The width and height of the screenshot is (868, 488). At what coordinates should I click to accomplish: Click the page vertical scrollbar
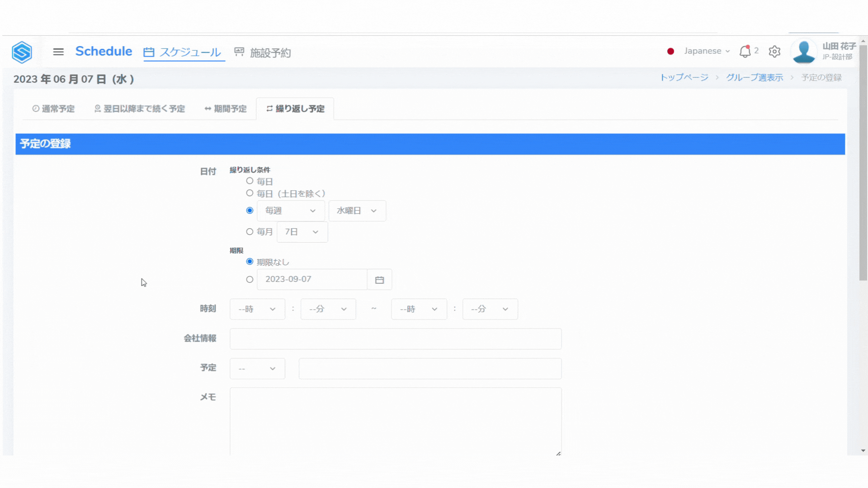pyautogui.click(x=863, y=163)
